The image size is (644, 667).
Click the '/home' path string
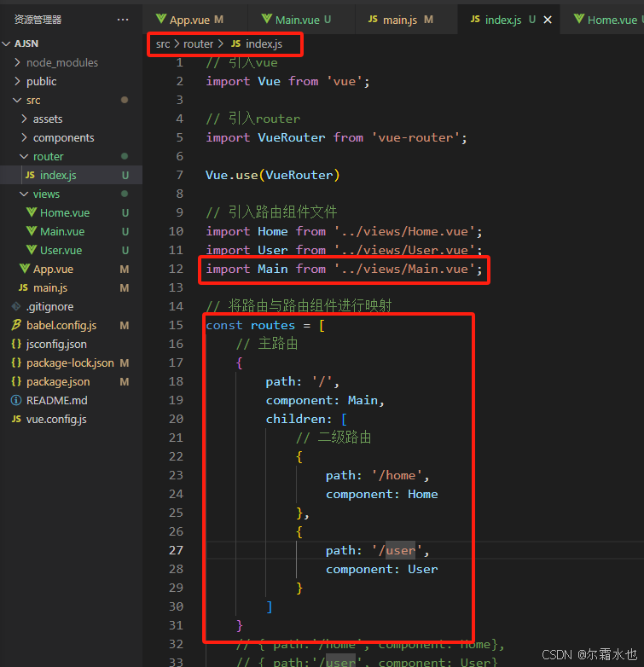click(397, 475)
